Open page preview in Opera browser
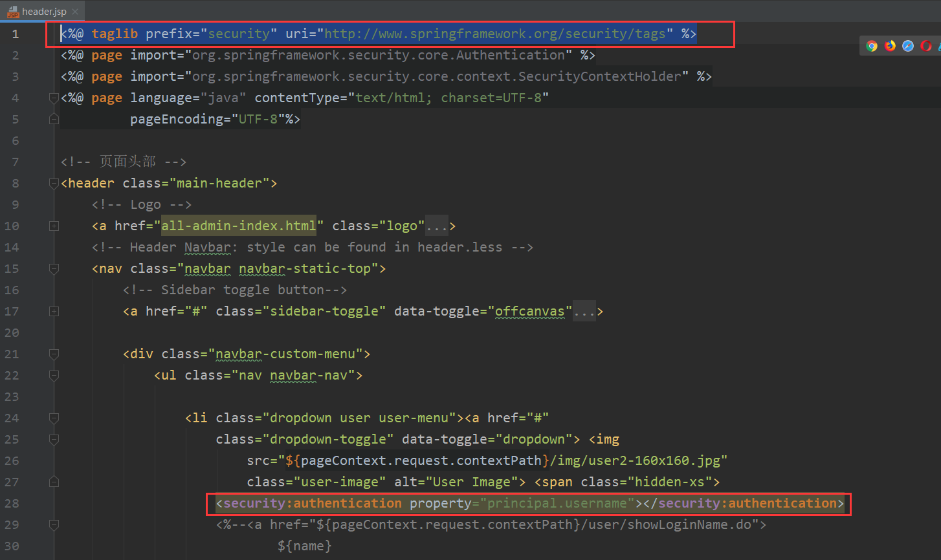 click(926, 45)
